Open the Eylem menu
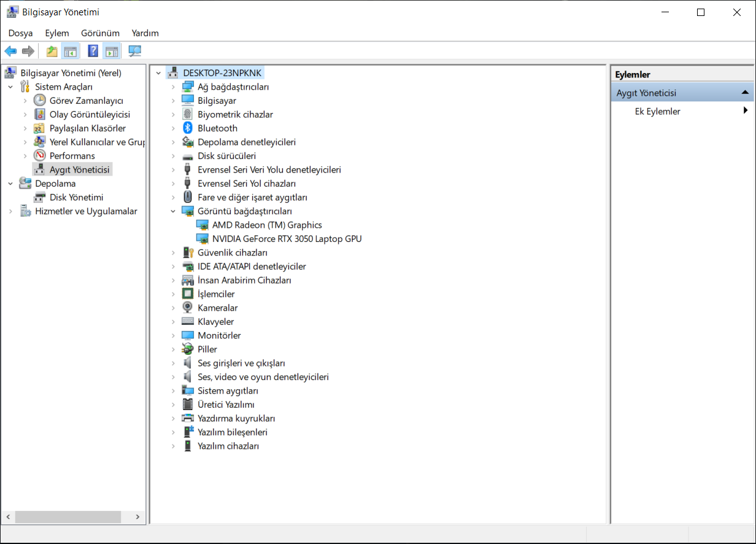 57,33
